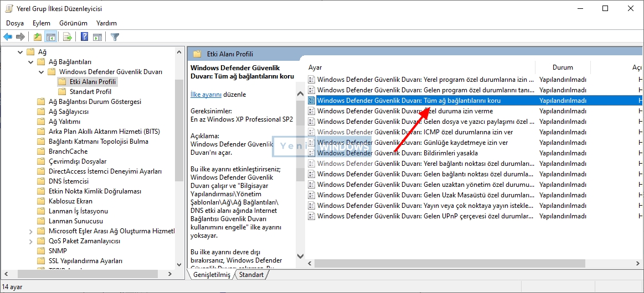The image size is (644, 293).
Task: Click the Forward arrow in the toolbar
Action: (20, 37)
